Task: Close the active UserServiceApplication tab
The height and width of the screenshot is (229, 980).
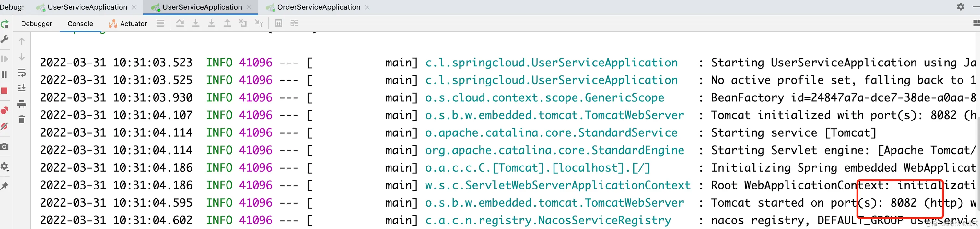Action: tap(249, 7)
